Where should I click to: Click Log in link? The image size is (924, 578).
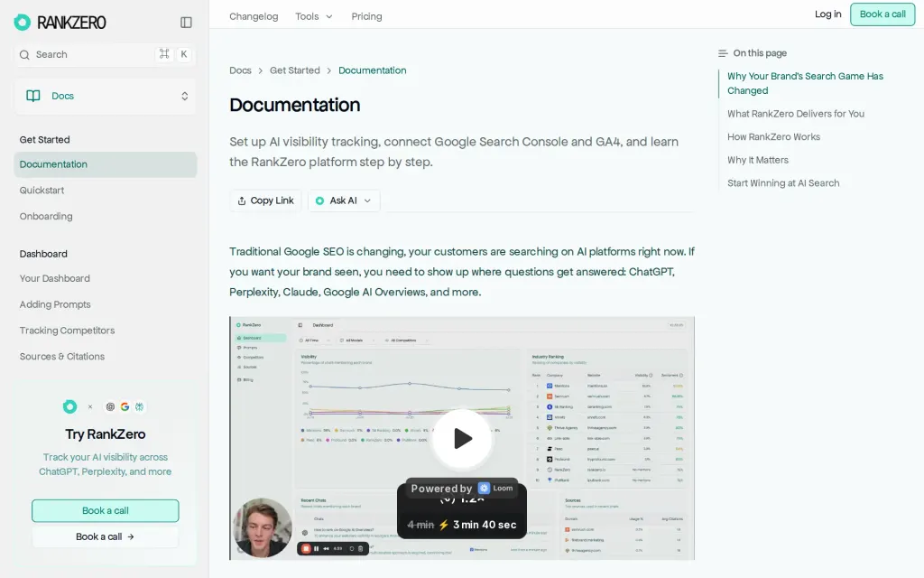(828, 14)
